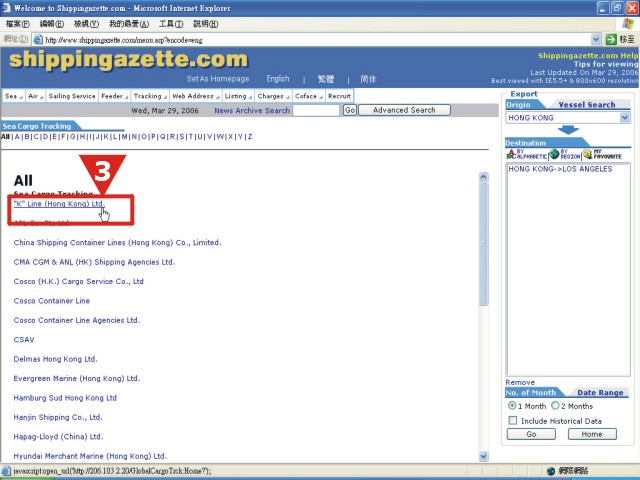The width and height of the screenshot is (640, 480).
Task: Enable Include Historical Data checkbox
Action: pyautogui.click(x=513, y=420)
